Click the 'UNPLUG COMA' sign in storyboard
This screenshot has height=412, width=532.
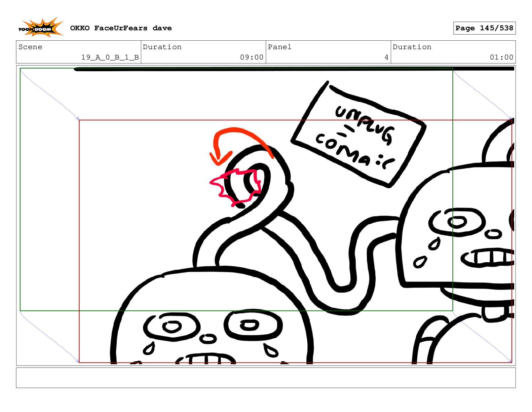point(358,135)
